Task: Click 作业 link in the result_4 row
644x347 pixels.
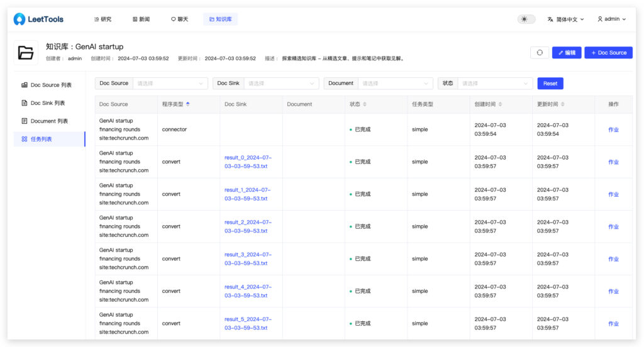Action: point(613,292)
